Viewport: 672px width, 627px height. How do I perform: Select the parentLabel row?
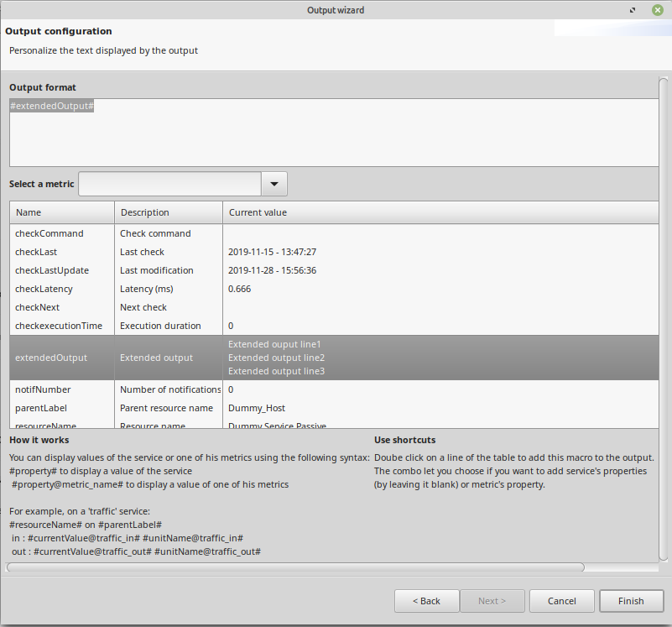coord(334,408)
